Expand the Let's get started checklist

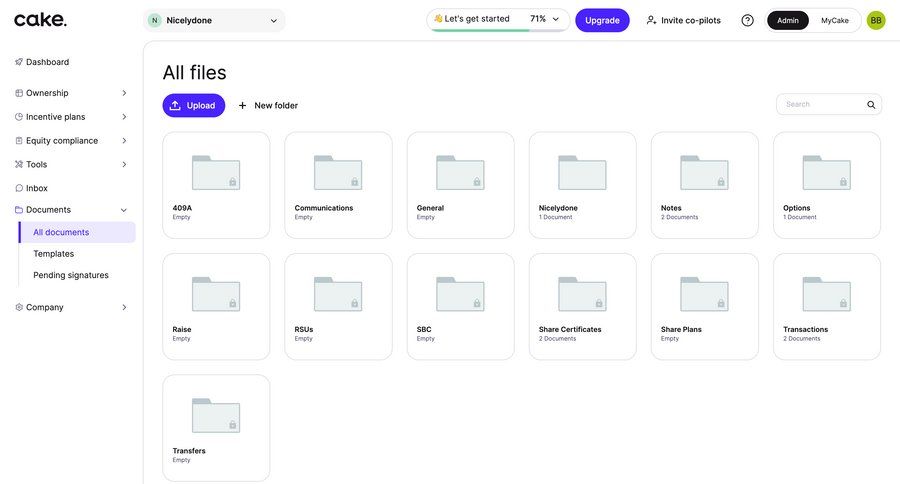(556, 19)
